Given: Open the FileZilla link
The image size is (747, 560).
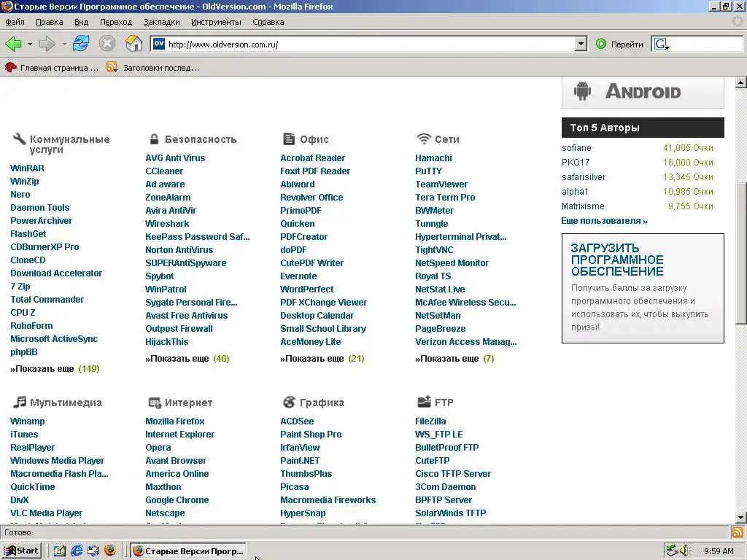Looking at the screenshot, I should coord(430,421).
